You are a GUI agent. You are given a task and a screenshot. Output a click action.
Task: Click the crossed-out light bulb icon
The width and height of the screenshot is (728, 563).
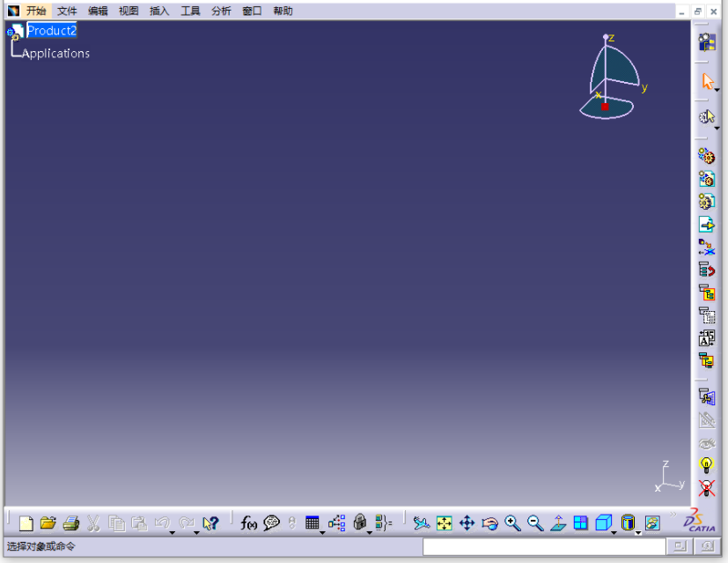tap(706, 488)
